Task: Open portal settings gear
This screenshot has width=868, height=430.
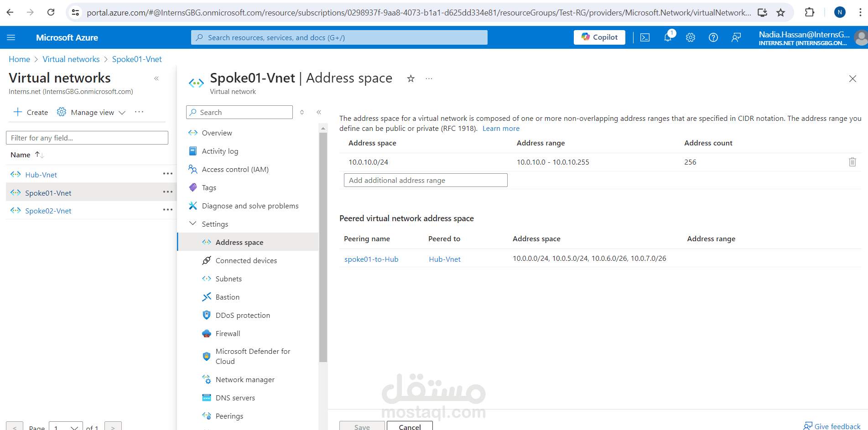Action: tap(691, 37)
